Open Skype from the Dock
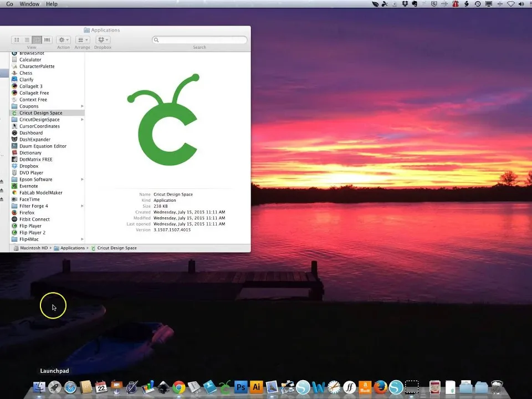 (396, 387)
